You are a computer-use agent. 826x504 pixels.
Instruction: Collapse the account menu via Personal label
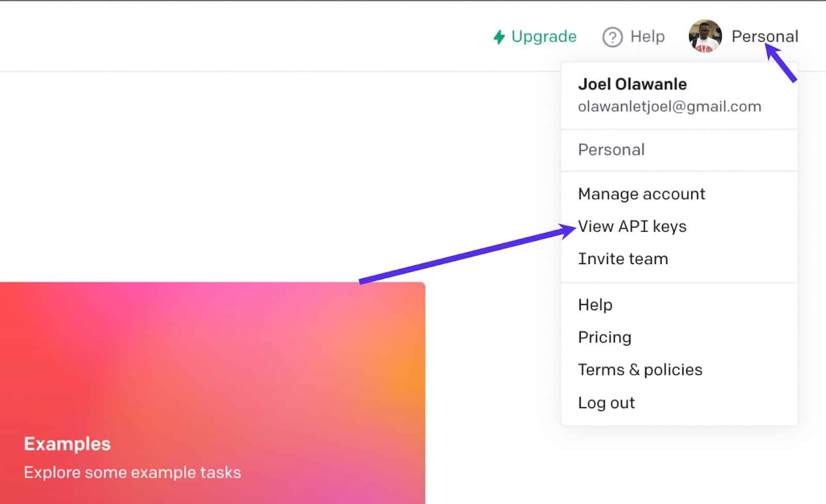(765, 36)
